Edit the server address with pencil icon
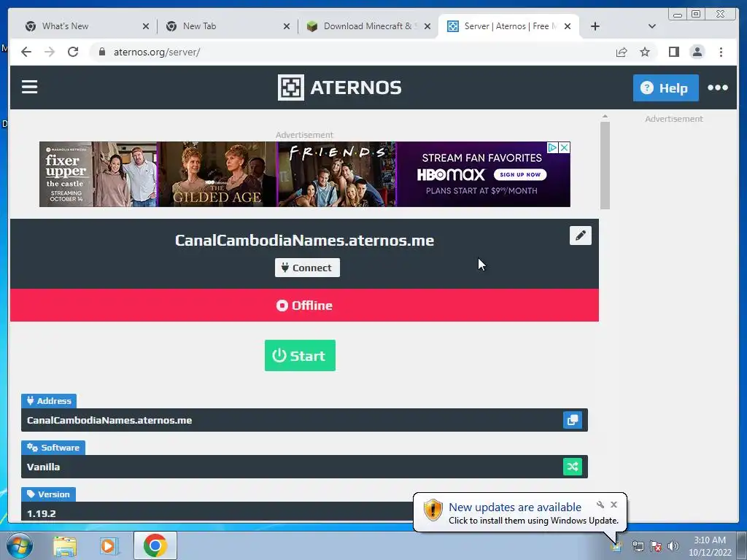The image size is (747, 560). point(580,236)
